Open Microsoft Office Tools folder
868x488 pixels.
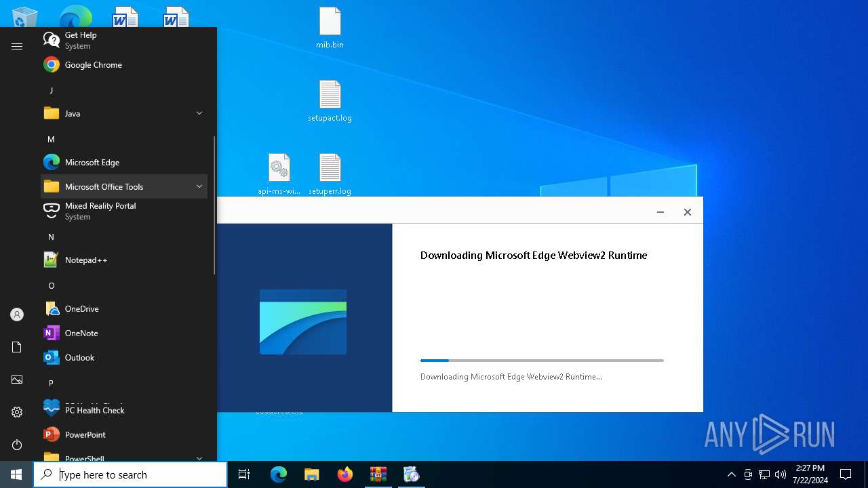tap(124, 186)
